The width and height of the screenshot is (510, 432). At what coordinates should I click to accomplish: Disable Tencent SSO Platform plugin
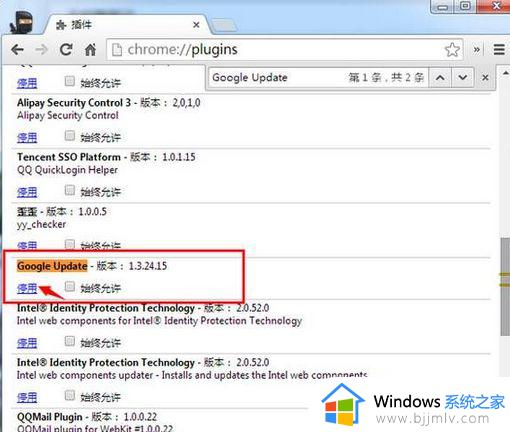[27, 192]
